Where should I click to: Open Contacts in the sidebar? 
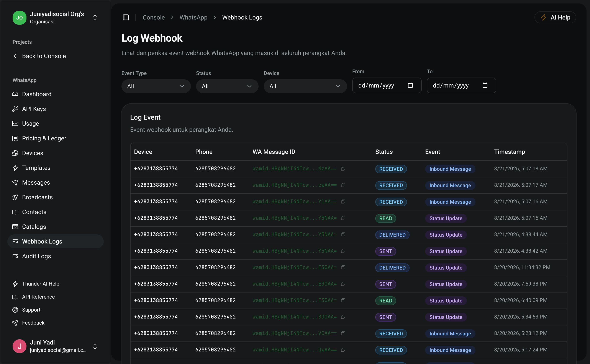[56, 212]
